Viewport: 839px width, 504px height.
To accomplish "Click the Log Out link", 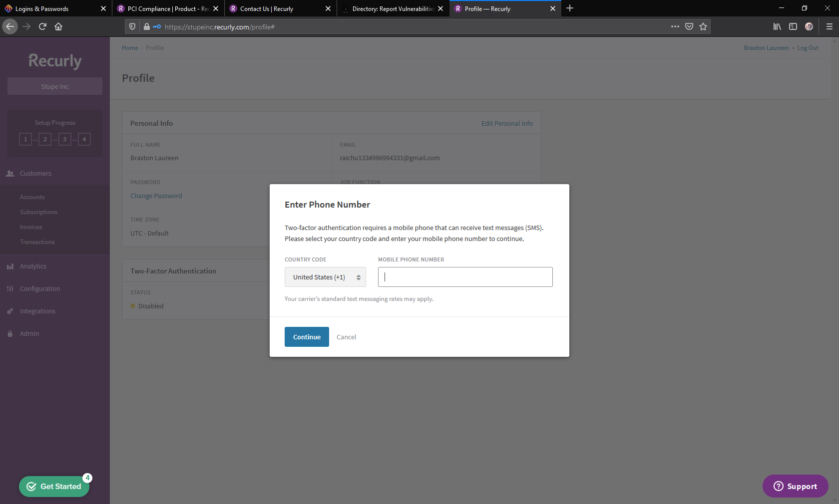I will click(x=808, y=48).
